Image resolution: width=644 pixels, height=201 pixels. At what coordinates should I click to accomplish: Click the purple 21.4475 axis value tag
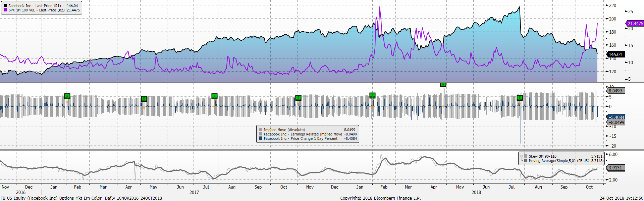(635, 24)
